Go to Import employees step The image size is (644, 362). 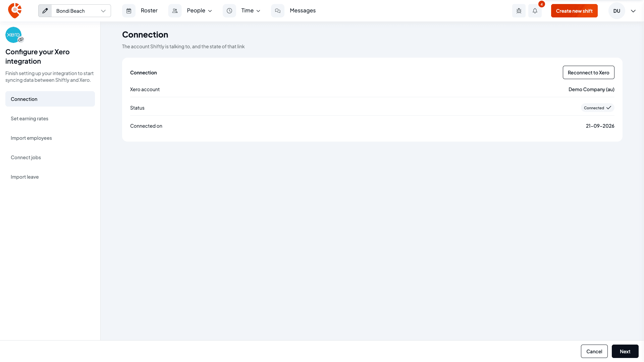point(50,138)
